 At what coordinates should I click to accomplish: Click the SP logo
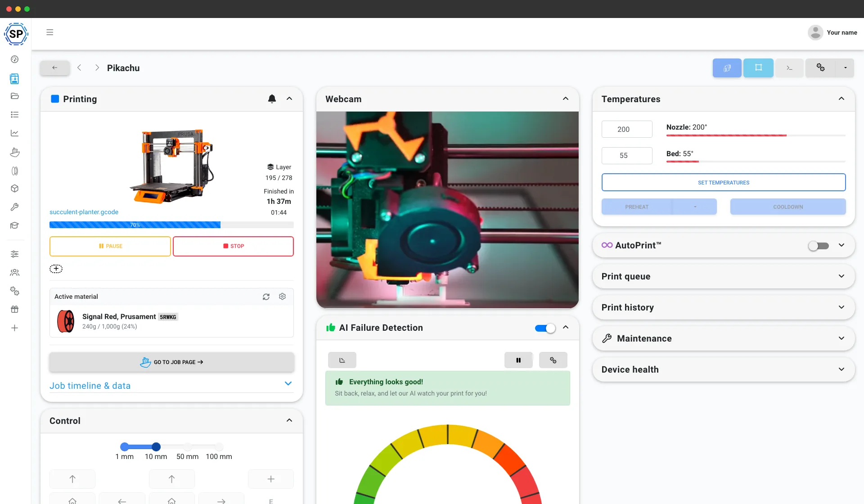click(16, 34)
